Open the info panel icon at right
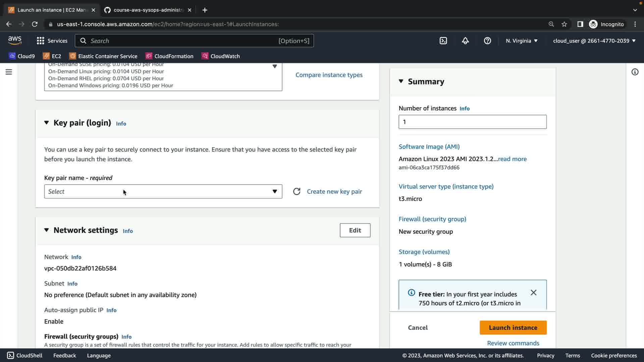This screenshot has height=362, width=644. pos(635,72)
